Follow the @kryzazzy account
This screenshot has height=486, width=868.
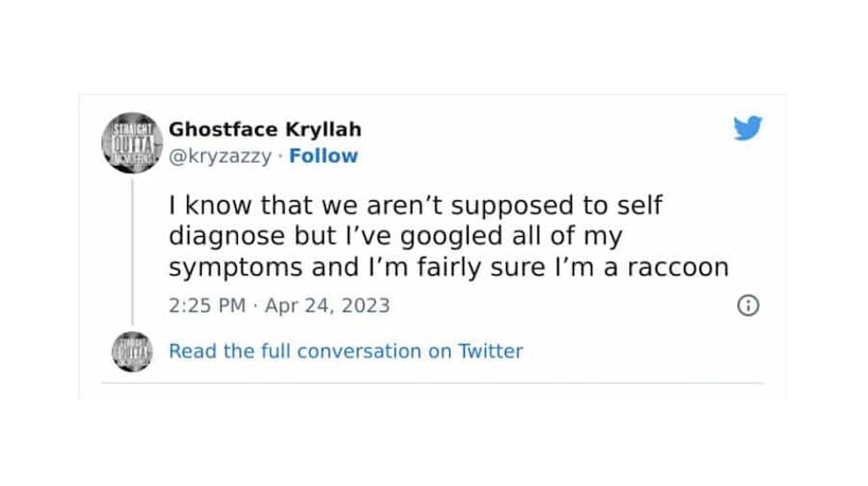pyautogui.click(x=323, y=156)
